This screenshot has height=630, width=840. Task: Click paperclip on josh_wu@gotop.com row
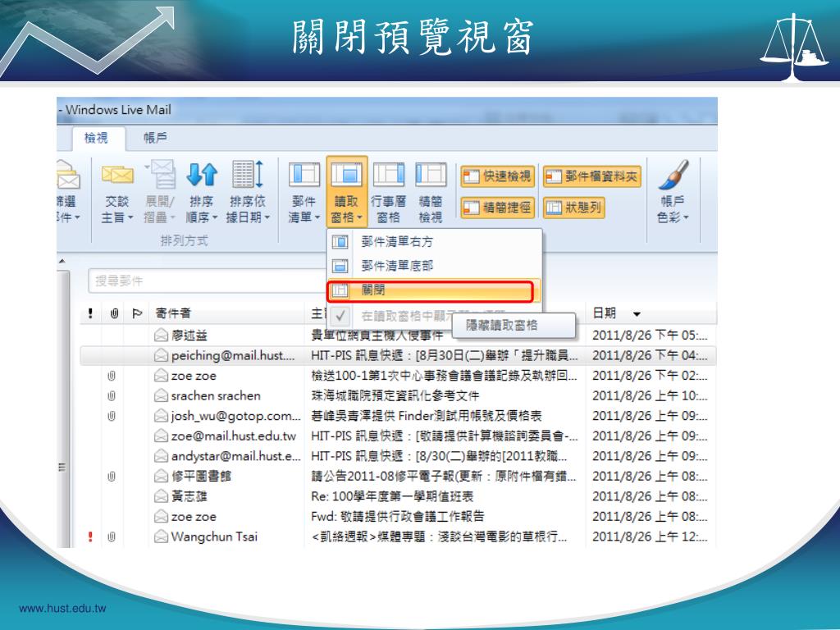tap(112, 416)
